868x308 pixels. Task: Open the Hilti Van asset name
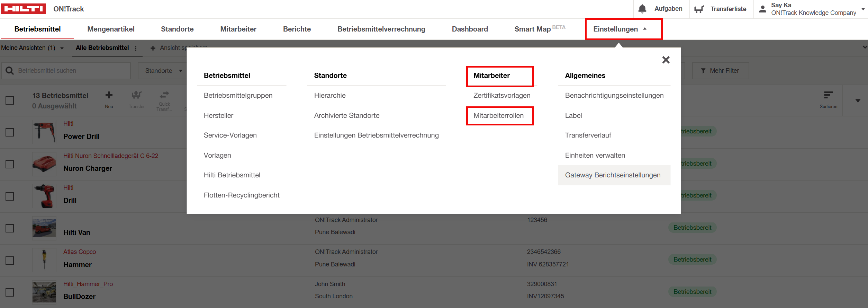[x=76, y=233]
